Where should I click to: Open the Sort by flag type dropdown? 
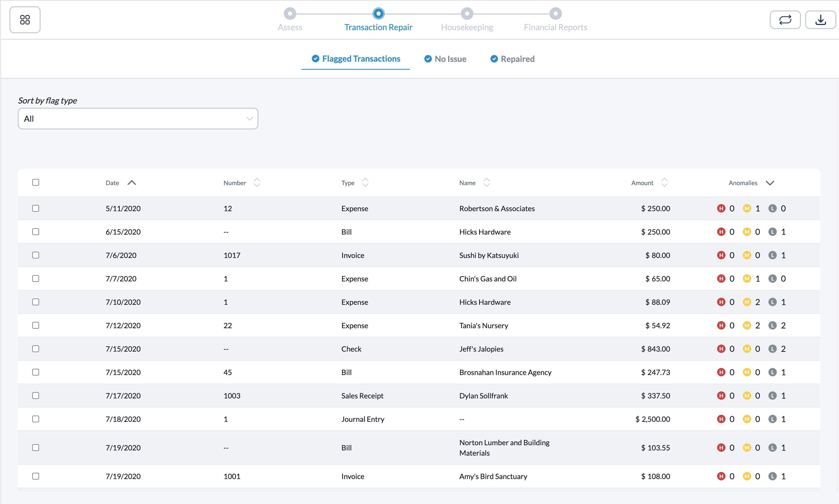(138, 119)
